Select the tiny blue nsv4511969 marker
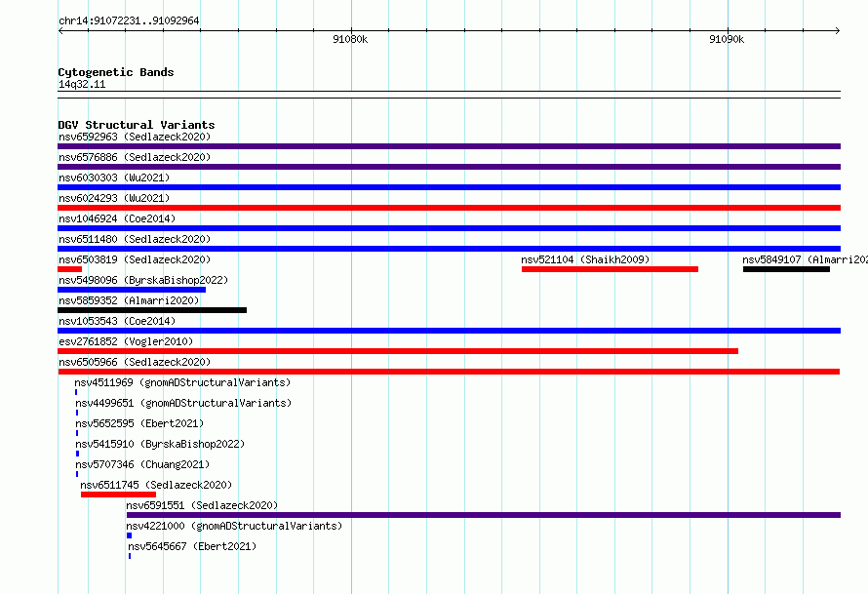The image size is (868, 594). [76, 392]
